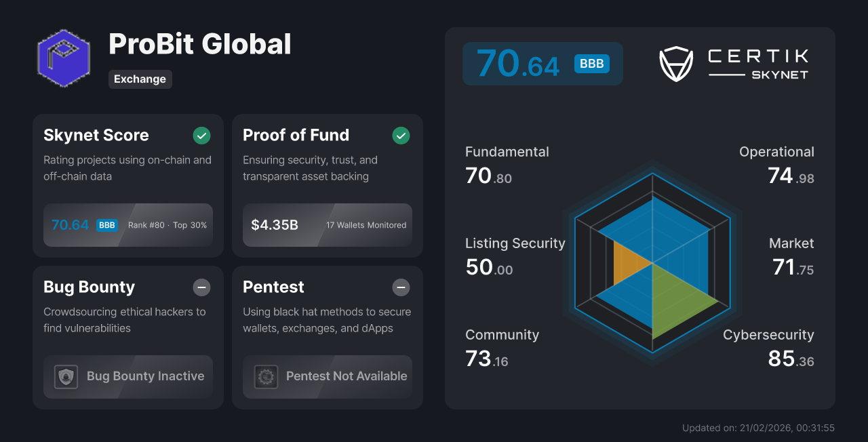Click the updated timestamp text
868x442 pixels.
pyautogui.click(x=757, y=428)
